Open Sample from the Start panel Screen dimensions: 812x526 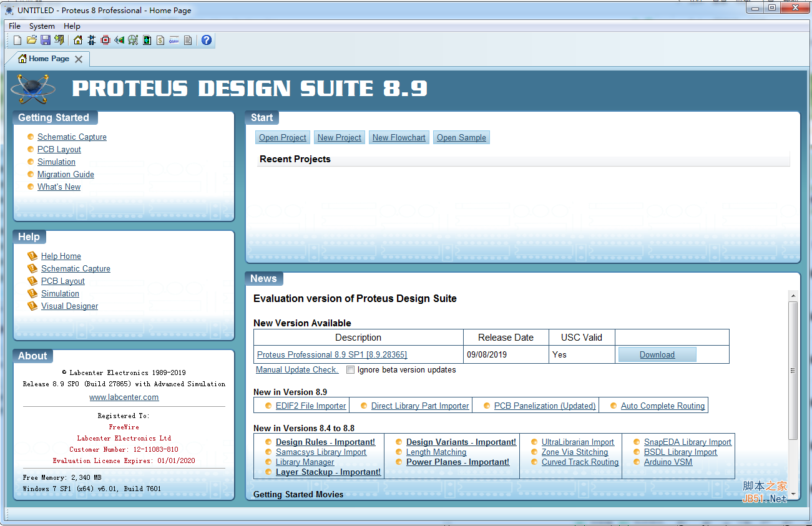(x=461, y=137)
